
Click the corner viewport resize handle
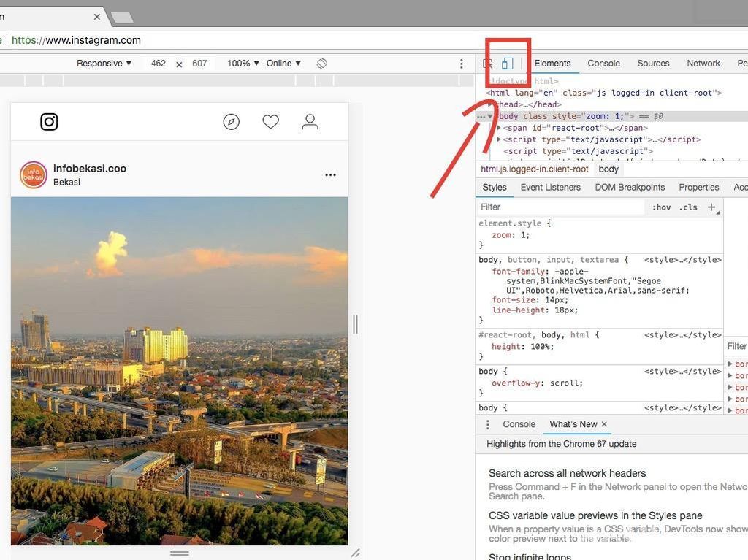click(356, 553)
